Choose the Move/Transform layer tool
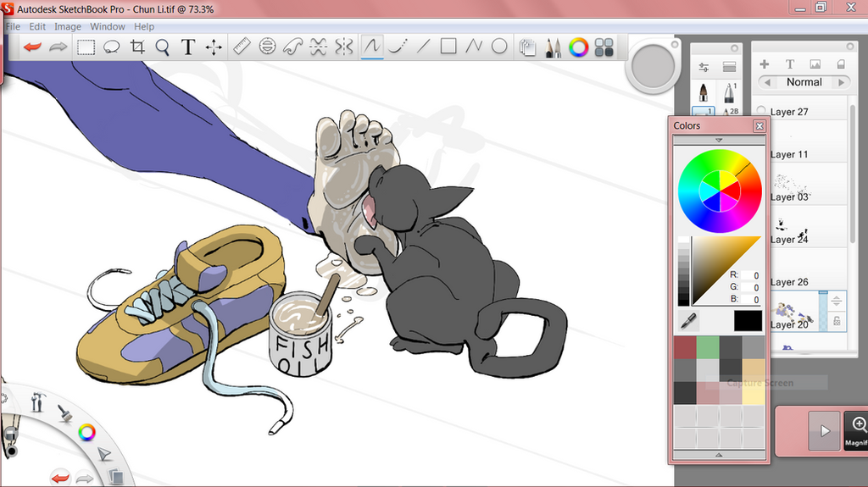The width and height of the screenshot is (868, 487). click(214, 47)
